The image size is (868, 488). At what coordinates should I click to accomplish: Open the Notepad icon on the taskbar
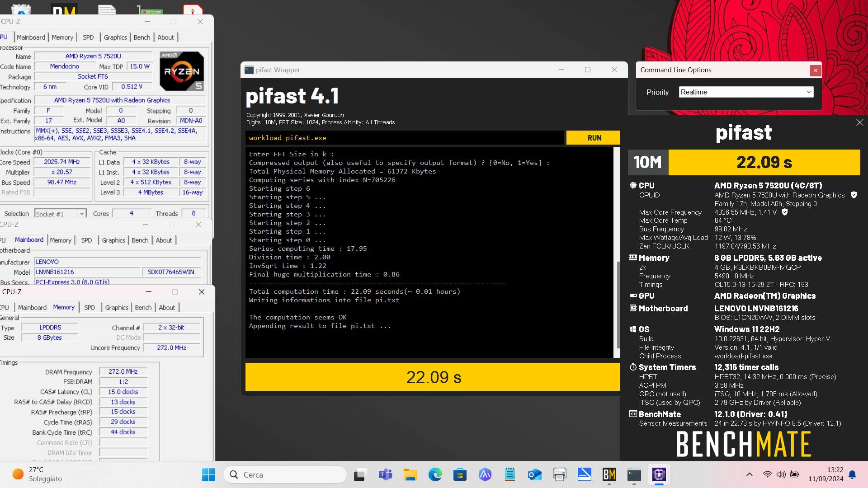tap(509, 474)
